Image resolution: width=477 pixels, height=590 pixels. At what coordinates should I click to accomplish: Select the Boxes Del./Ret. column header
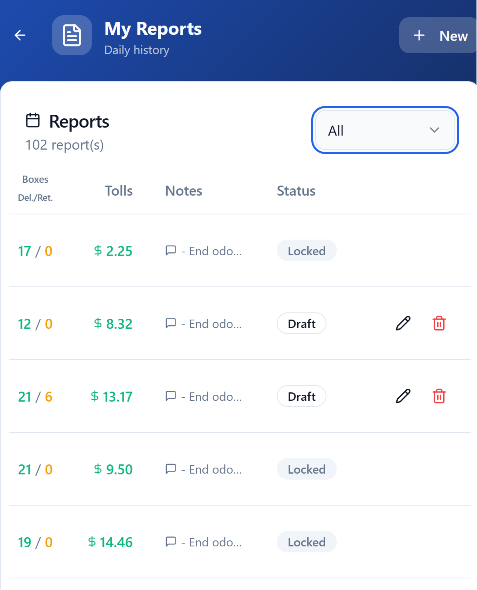click(35, 189)
